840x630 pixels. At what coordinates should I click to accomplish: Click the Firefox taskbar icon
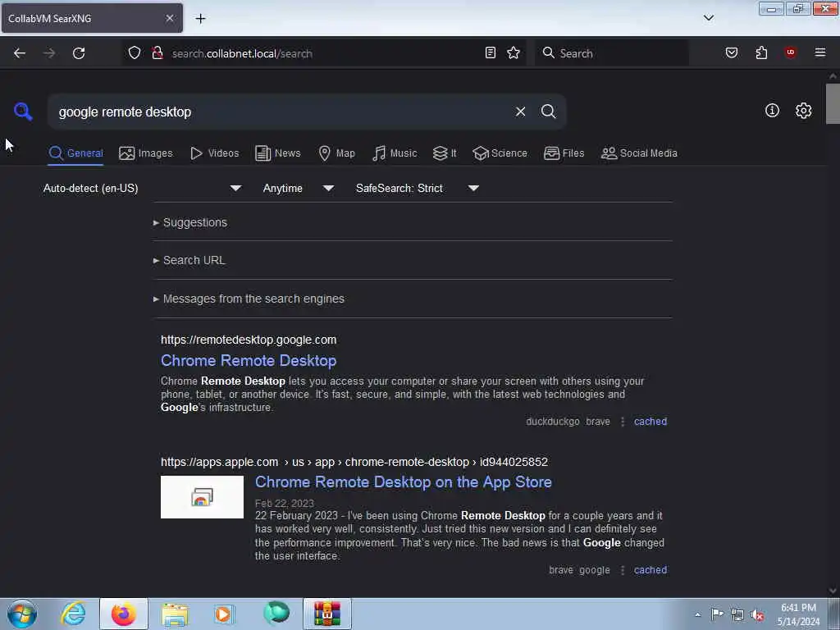pos(124,614)
